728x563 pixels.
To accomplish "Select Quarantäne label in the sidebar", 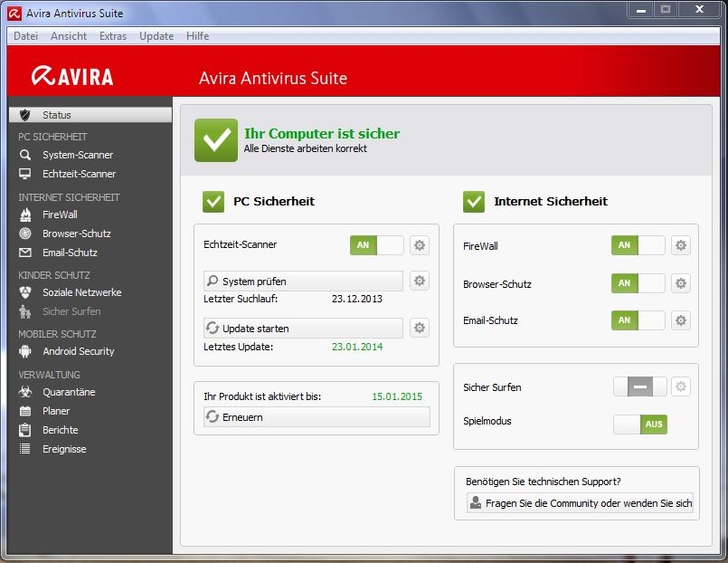I will click(x=69, y=392).
